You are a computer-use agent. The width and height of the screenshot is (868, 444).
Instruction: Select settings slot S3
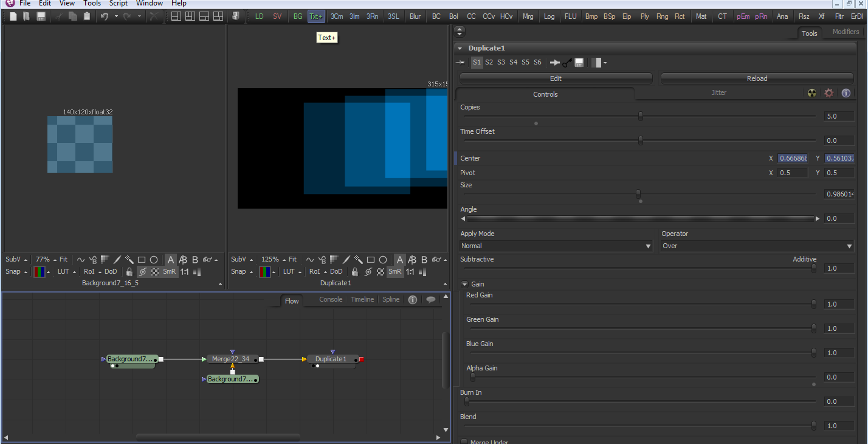pyautogui.click(x=501, y=63)
